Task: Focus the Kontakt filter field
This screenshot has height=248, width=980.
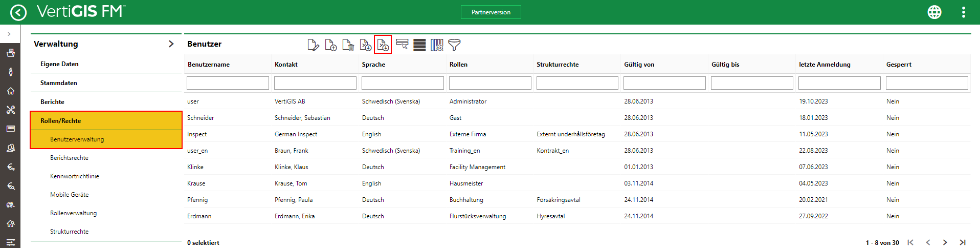Action: pos(315,83)
